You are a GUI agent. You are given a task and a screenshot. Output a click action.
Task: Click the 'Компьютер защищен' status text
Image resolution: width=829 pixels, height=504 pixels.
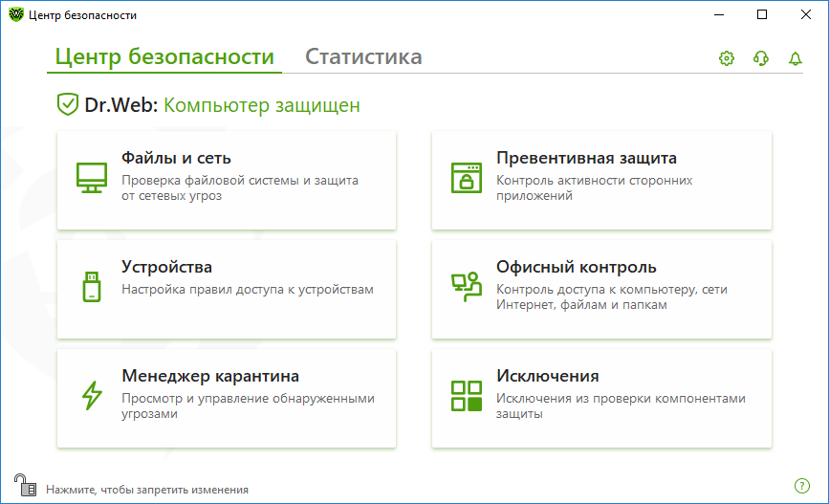[262, 105]
